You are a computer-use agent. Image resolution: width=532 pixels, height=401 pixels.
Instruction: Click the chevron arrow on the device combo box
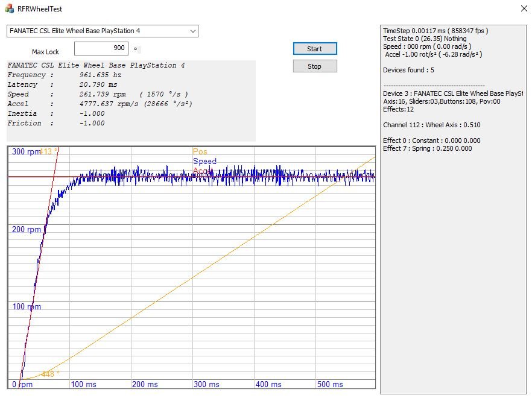(x=192, y=31)
